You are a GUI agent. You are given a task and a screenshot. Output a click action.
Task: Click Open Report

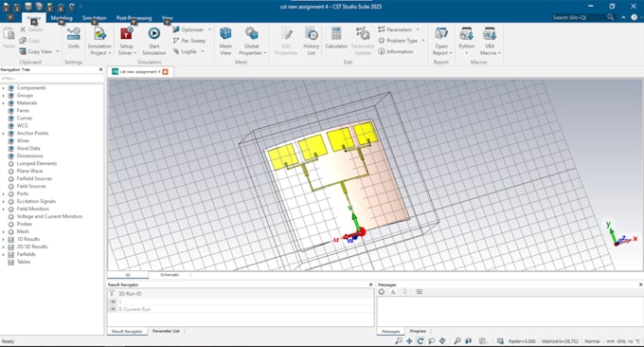441,41
